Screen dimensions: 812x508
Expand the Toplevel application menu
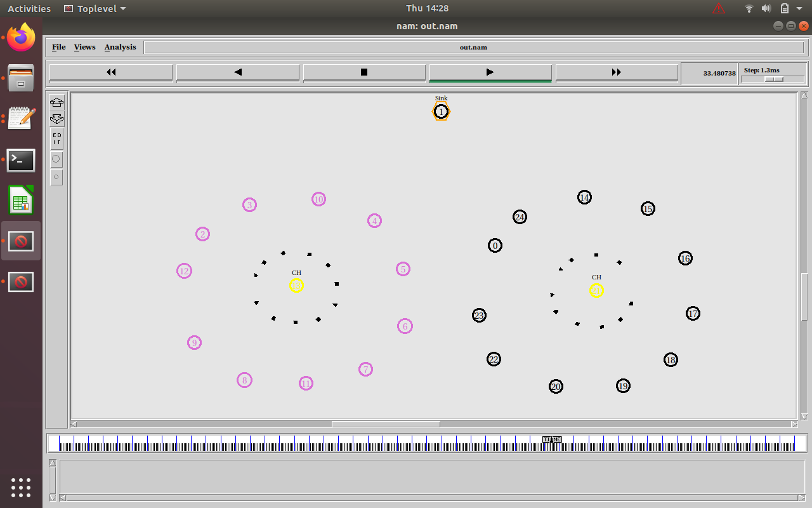(x=95, y=9)
